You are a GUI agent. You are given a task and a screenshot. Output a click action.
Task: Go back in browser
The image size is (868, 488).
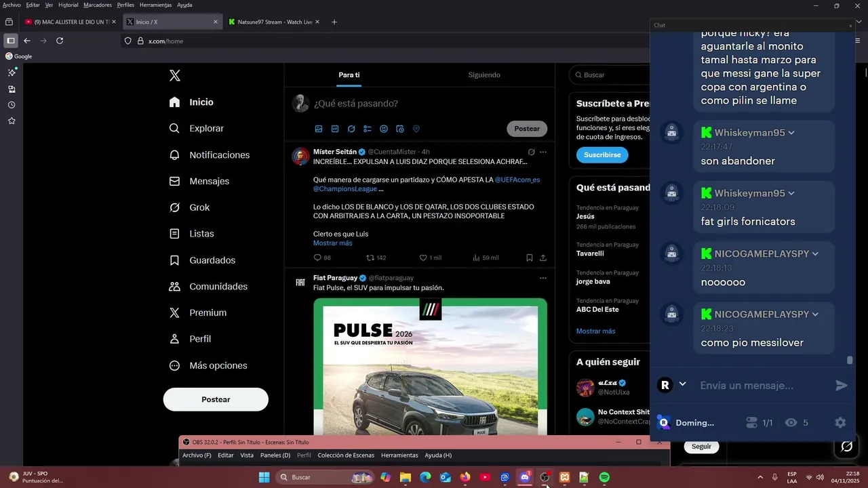(x=27, y=41)
